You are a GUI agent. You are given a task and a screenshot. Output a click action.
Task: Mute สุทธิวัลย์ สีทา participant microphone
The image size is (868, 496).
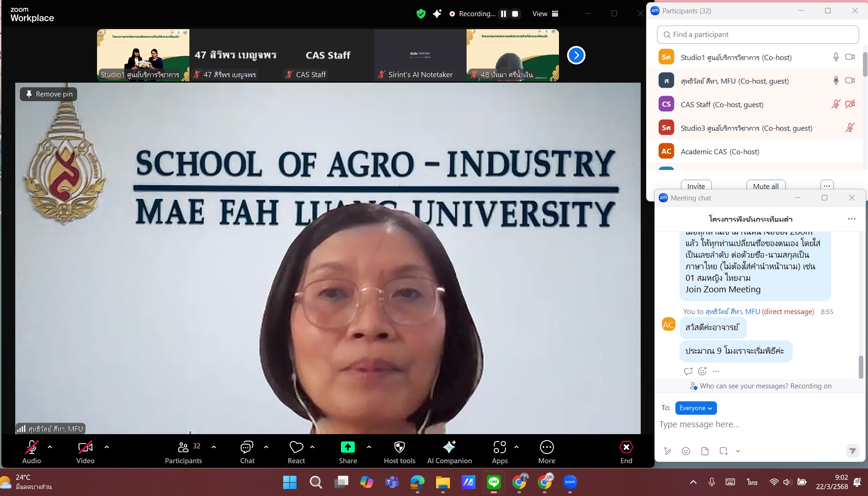(x=836, y=80)
